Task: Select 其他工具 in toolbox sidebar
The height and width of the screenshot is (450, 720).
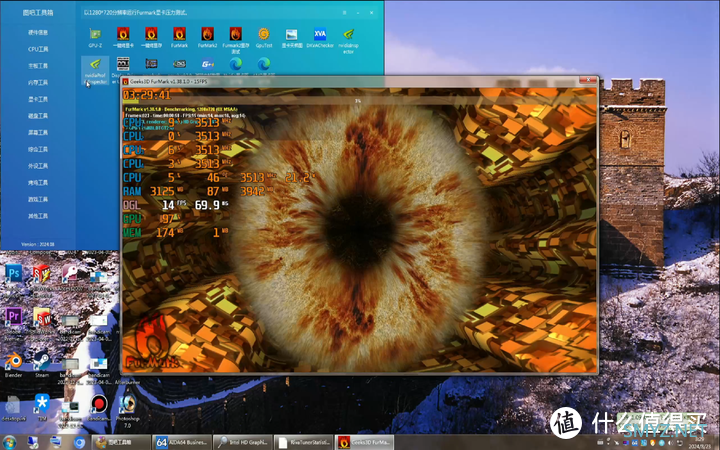Action: click(x=38, y=216)
